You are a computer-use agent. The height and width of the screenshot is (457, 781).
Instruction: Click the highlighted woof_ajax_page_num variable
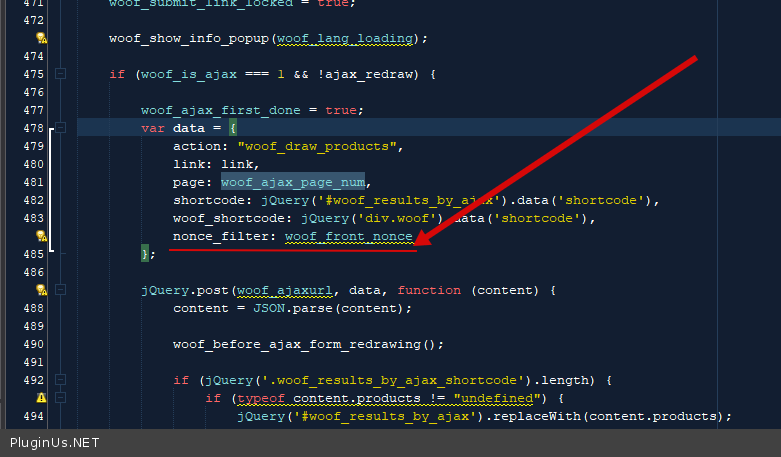click(294, 182)
